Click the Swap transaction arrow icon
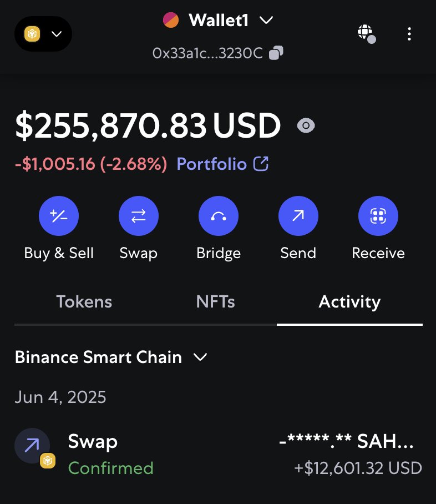This screenshot has width=436, height=504. coord(32,445)
